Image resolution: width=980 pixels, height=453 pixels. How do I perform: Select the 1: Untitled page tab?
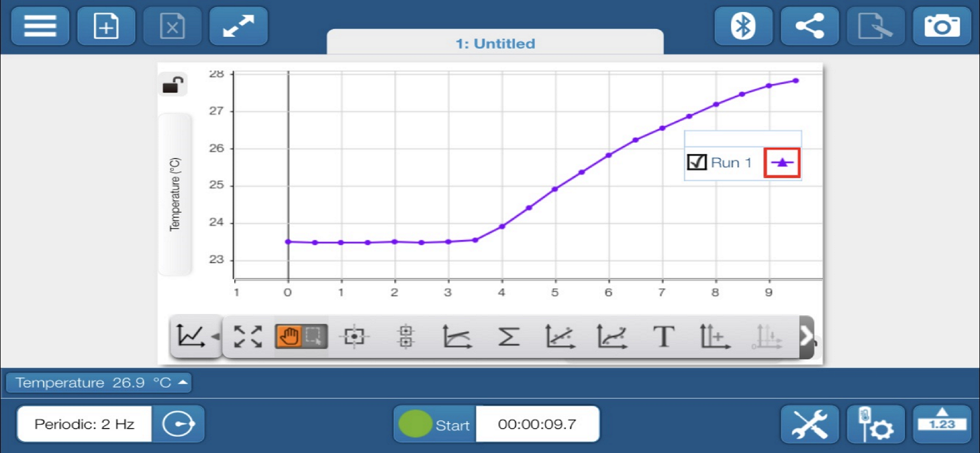coord(495,43)
